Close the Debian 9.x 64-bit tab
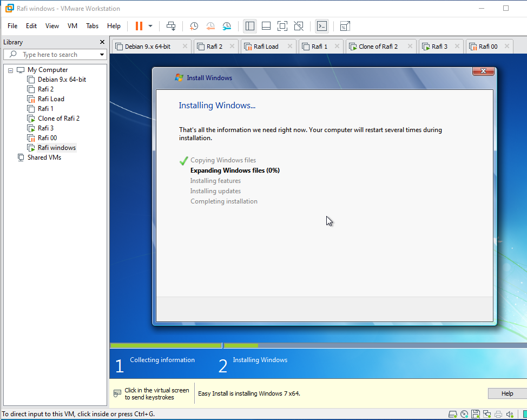The width and height of the screenshot is (527, 420). tap(185, 46)
